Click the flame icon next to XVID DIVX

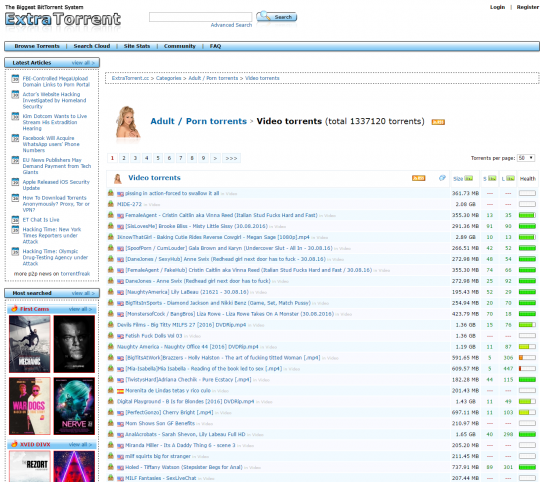pyautogui.click(x=14, y=444)
